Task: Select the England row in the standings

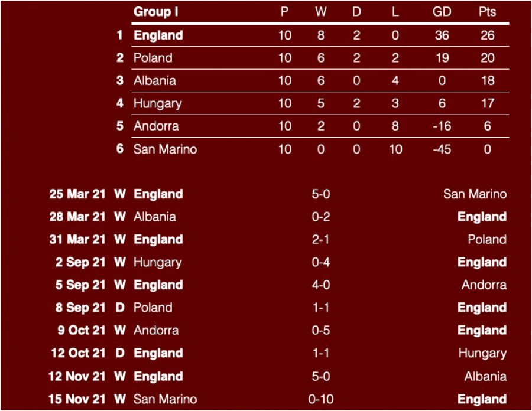Action: click(x=158, y=35)
